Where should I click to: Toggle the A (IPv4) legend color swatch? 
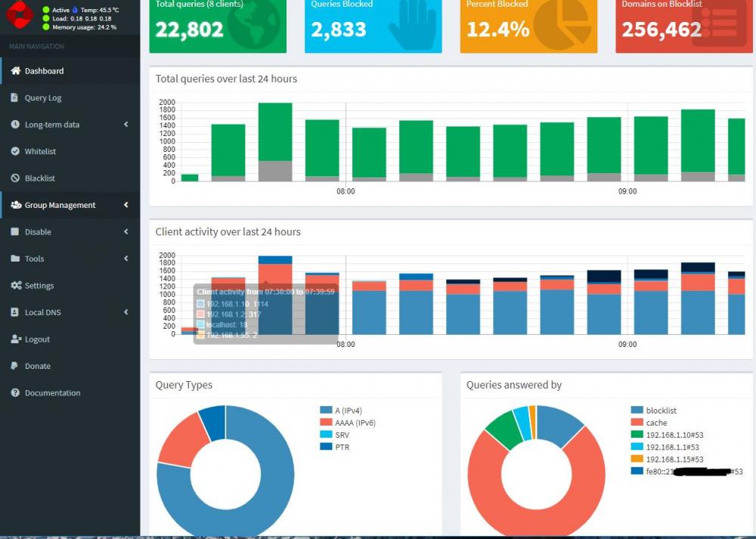pos(326,410)
